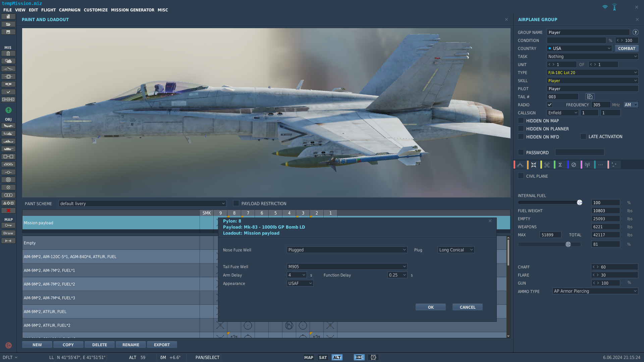Open the Summary (sigma) tab icon
Image resolution: width=644 pixels, height=362 pixels.
[x=560, y=165]
